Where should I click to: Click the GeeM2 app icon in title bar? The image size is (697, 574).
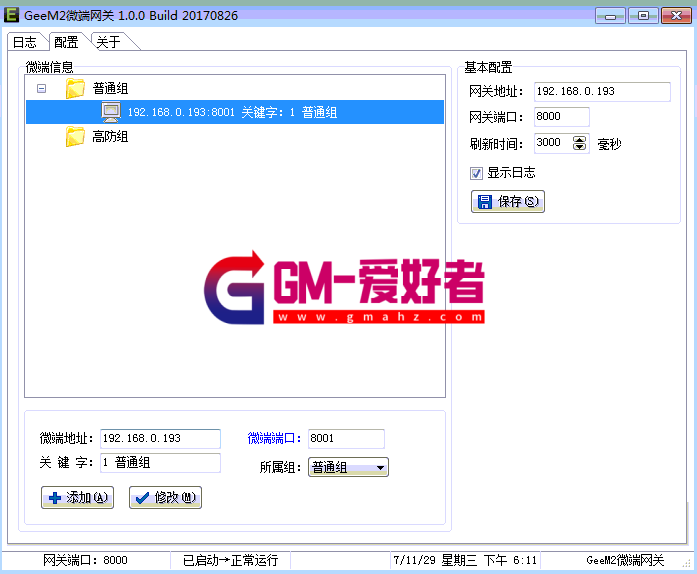click(x=12, y=15)
